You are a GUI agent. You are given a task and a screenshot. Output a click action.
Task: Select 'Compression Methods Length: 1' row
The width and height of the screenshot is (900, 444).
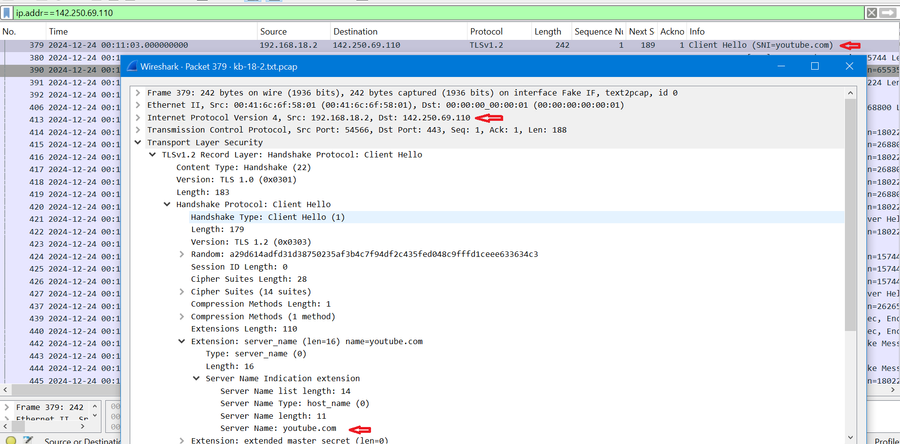click(261, 304)
